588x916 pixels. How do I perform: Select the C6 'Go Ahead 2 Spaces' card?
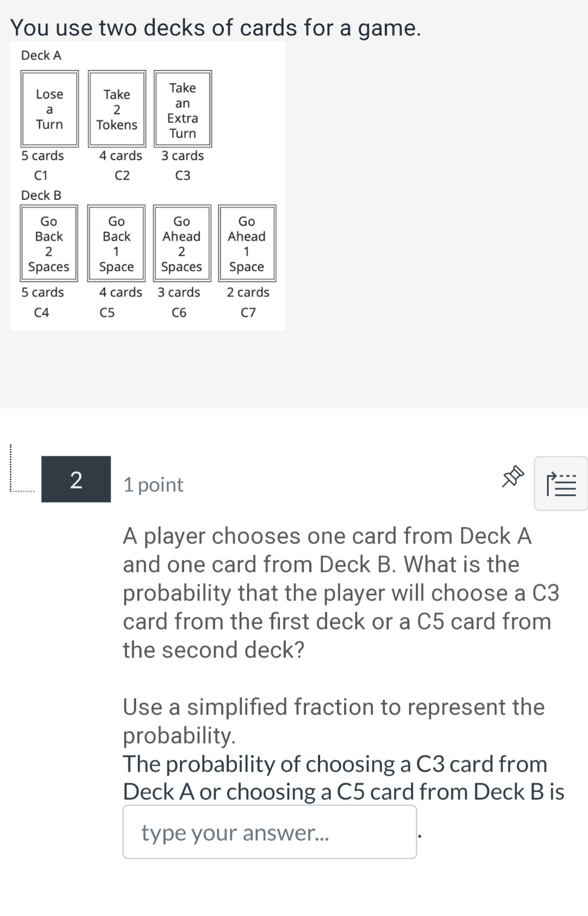182,243
